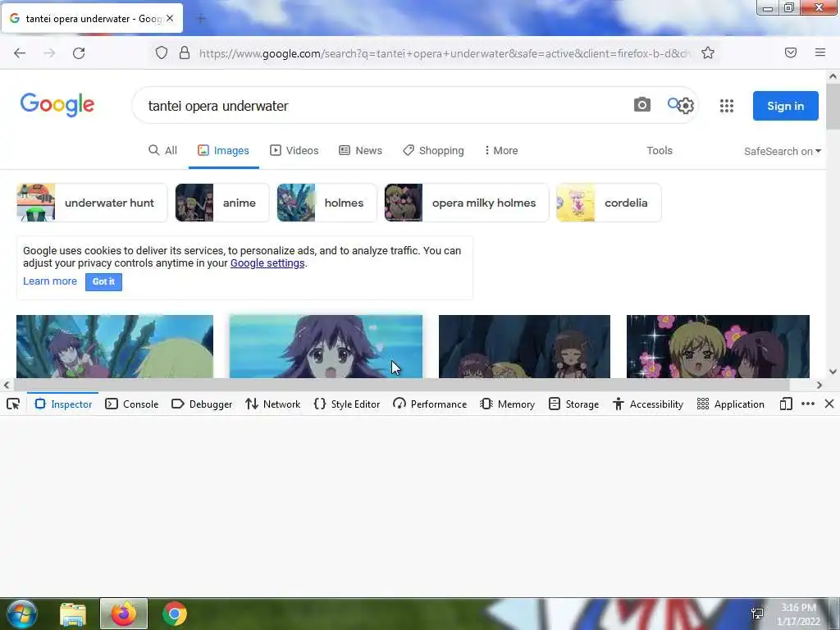Open devtools more options ellipsis

[807, 404]
